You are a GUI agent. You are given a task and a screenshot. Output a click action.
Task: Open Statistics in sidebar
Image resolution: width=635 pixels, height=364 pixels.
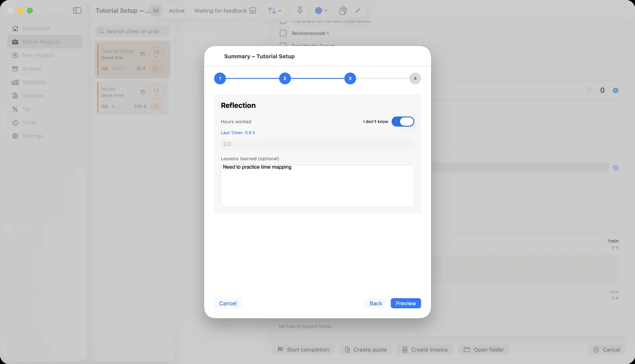tap(34, 82)
